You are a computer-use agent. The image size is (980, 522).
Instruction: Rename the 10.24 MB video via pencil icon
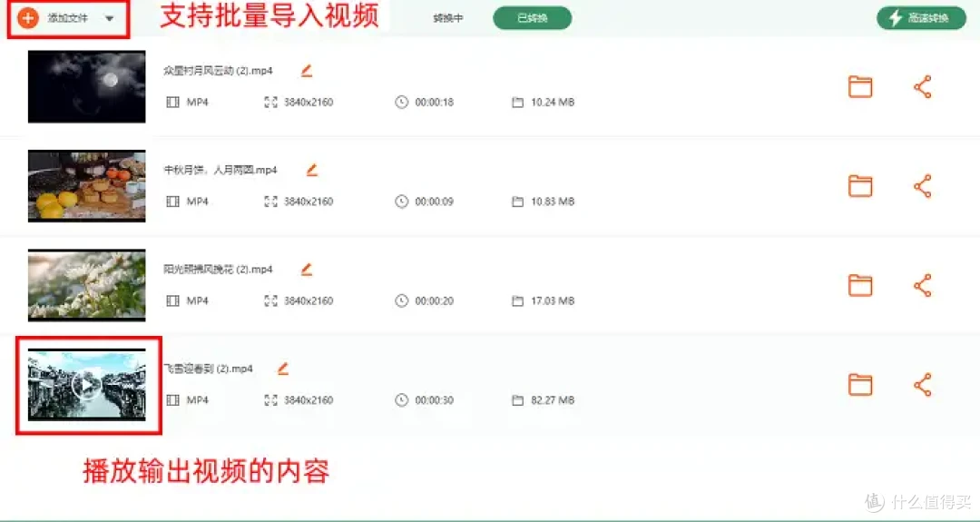307,71
